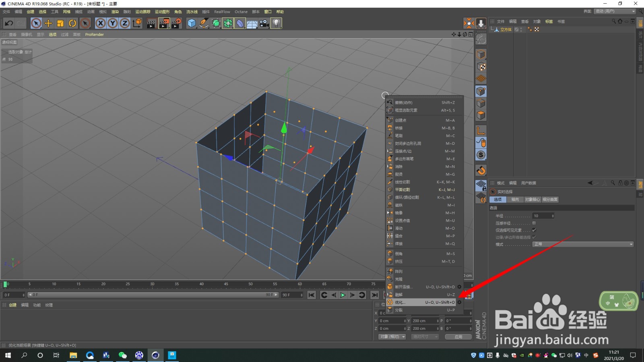The image size is (644, 362).
Task: Open the Camera objects icon
Action: click(x=264, y=23)
